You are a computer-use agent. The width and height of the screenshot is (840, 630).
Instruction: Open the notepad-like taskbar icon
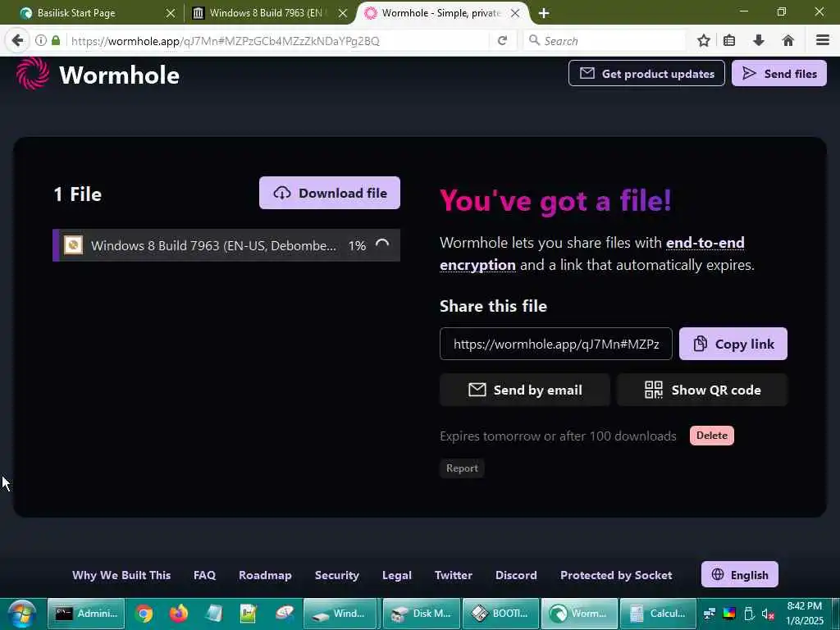point(214,614)
